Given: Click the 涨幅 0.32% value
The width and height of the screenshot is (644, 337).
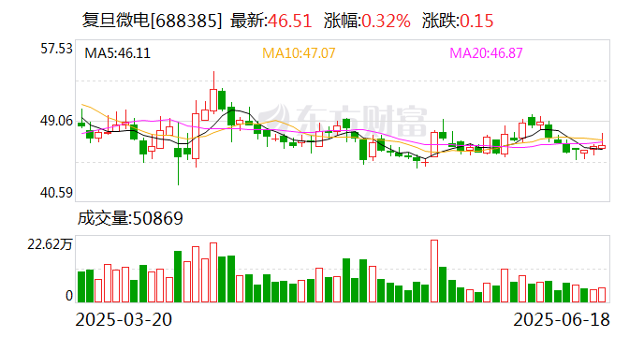Looking at the screenshot, I should pyautogui.click(x=386, y=21).
